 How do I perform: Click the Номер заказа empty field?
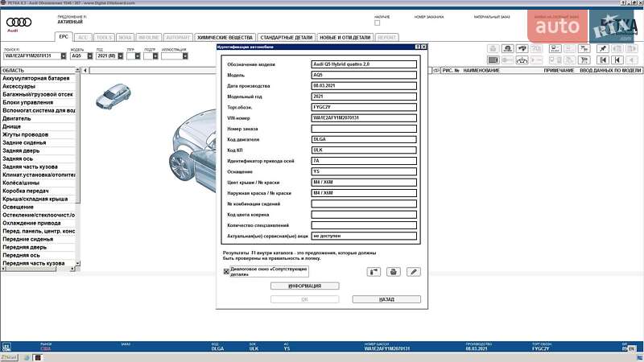[364, 129]
